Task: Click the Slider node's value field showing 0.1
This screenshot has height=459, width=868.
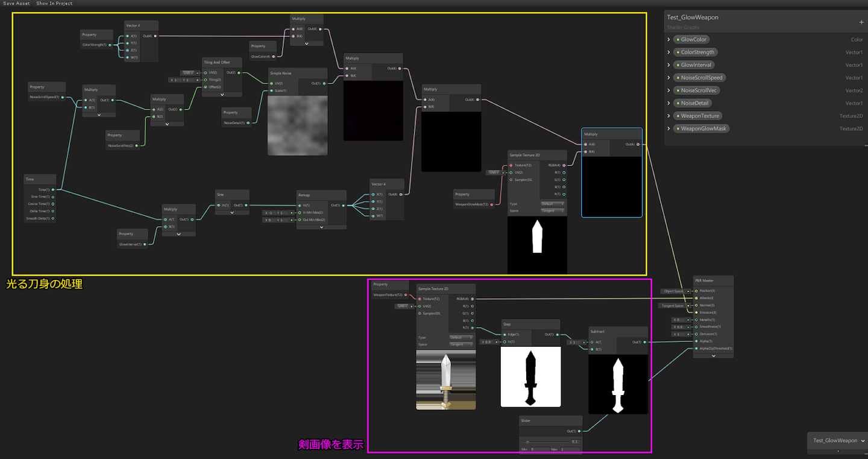Action: 574,442
